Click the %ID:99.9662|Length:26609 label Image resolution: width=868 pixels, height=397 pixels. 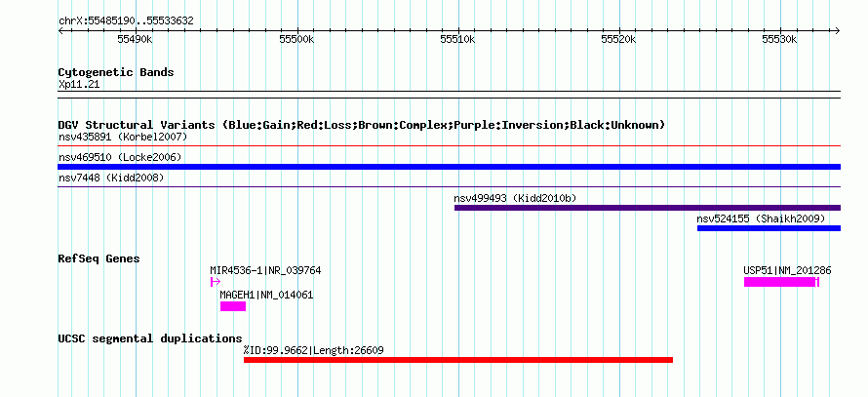click(313, 350)
